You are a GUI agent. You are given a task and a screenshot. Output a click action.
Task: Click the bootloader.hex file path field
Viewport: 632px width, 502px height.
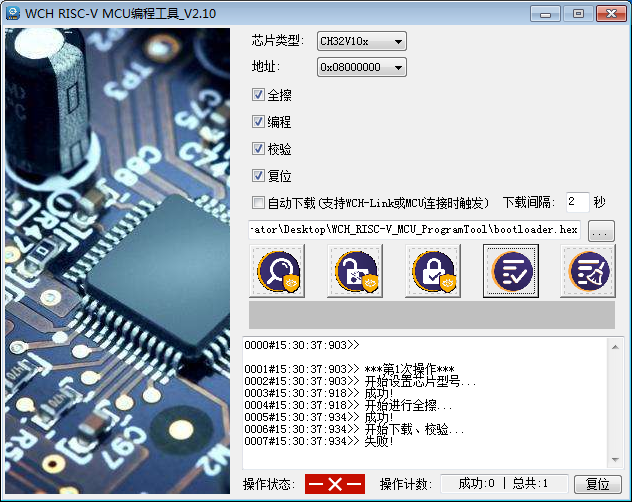pyautogui.click(x=415, y=230)
